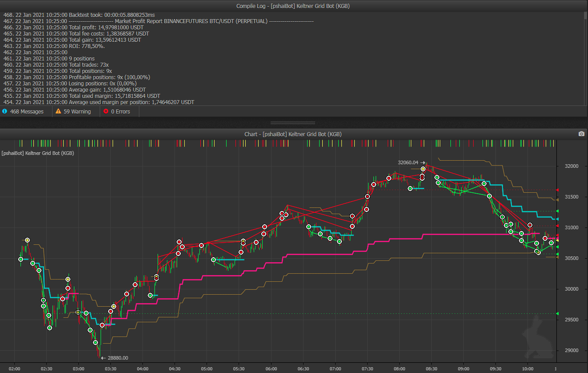Viewport: 588px width, 373px height.
Task: Select the Losing positions log line
Action: point(69,83)
